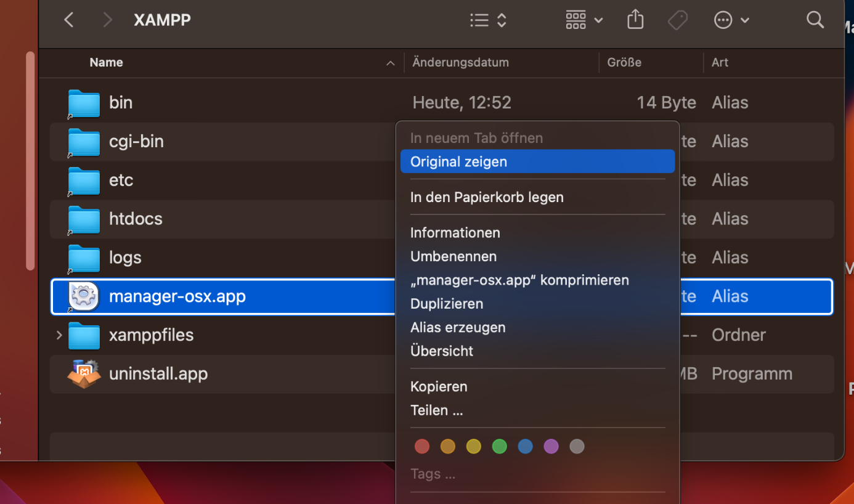Apply the gray tag color
This screenshot has height=504, width=854.
click(577, 446)
